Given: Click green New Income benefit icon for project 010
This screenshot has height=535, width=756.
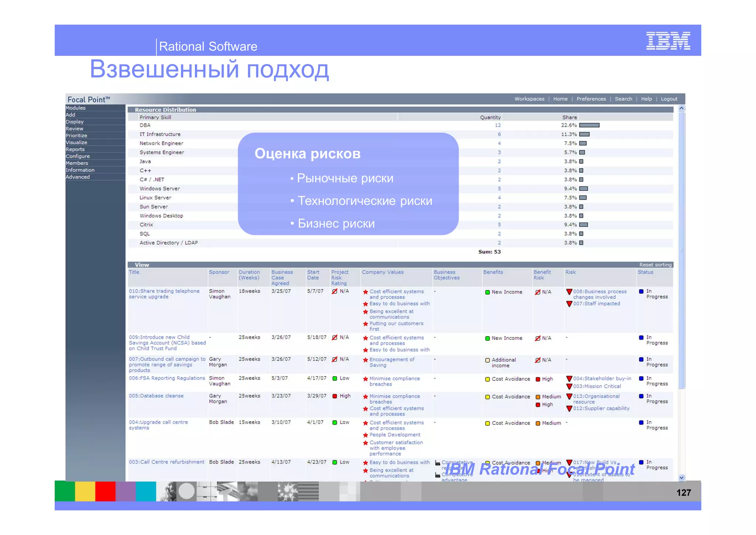Looking at the screenshot, I should tap(487, 292).
